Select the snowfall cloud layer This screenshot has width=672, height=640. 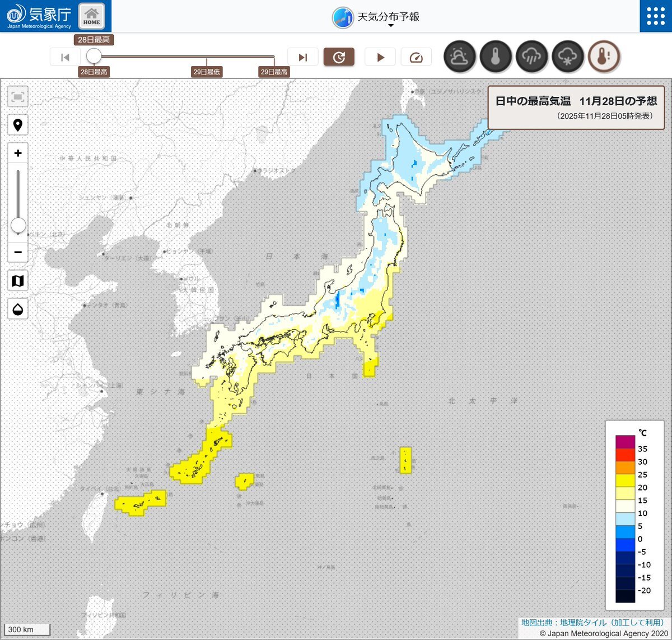click(567, 57)
